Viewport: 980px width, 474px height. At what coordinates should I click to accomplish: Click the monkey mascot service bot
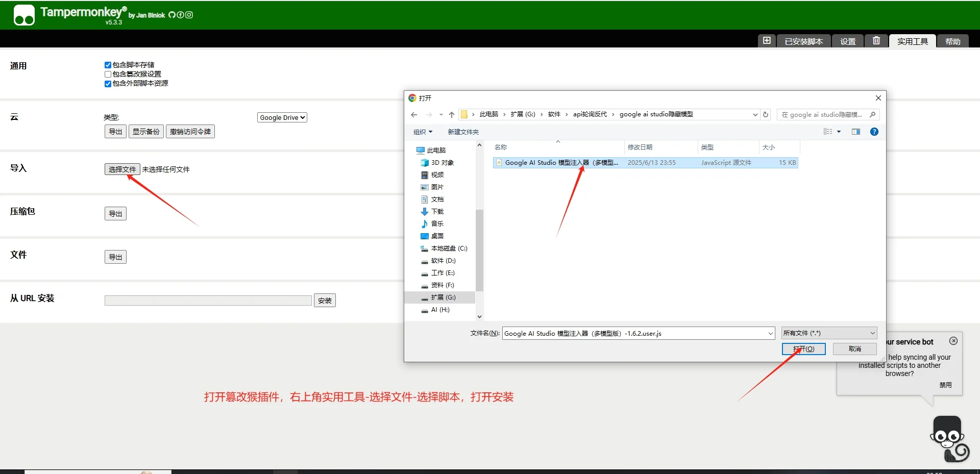(949, 439)
